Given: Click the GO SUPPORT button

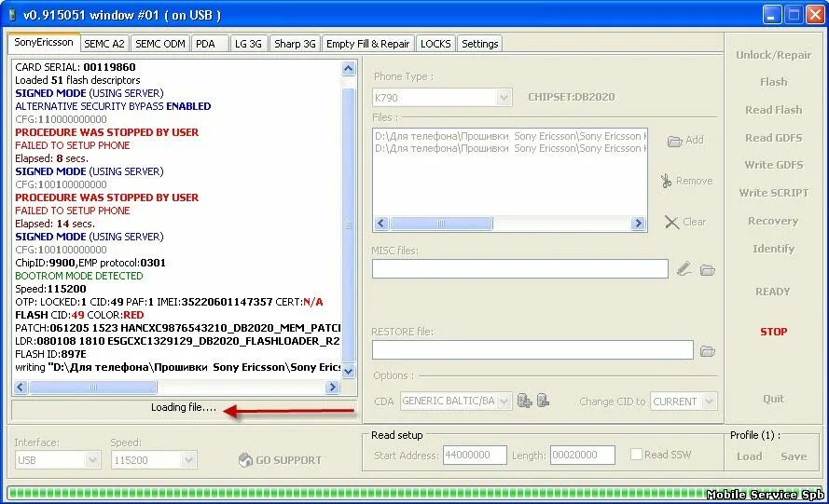Looking at the screenshot, I should pyautogui.click(x=280, y=460).
